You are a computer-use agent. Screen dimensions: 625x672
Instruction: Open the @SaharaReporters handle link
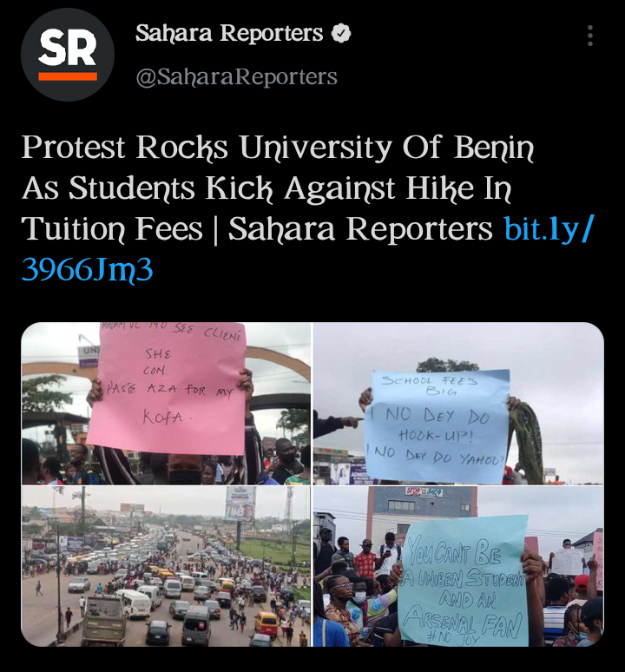(236, 77)
